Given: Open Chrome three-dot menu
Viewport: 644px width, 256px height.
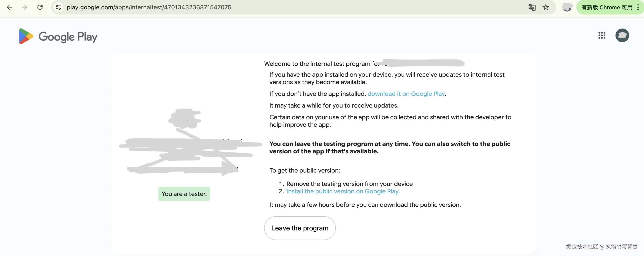Looking at the screenshot, I should [x=638, y=7].
